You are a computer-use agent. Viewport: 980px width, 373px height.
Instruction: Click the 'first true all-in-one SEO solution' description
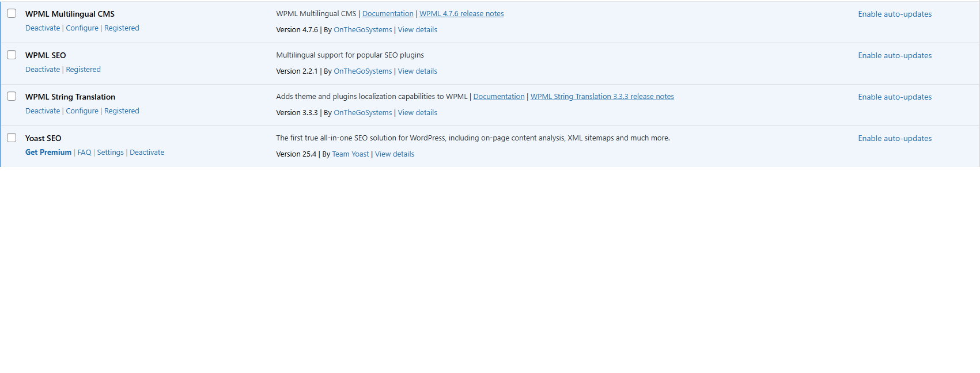(473, 138)
